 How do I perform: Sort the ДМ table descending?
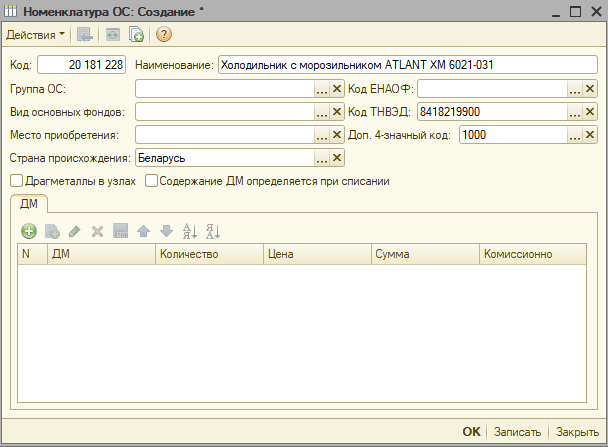[x=212, y=231]
